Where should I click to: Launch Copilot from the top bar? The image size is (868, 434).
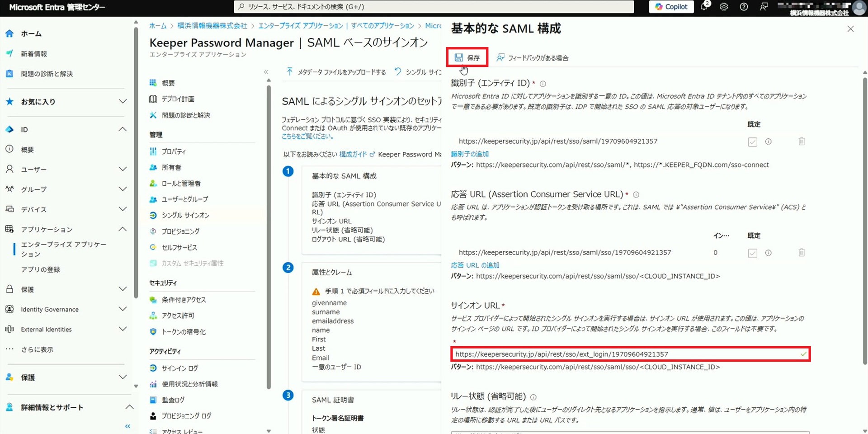671,7
